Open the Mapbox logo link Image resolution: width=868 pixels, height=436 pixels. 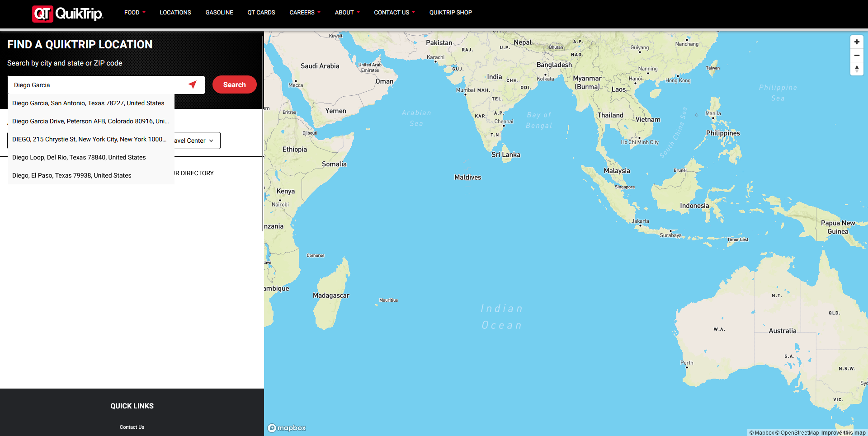pyautogui.click(x=287, y=428)
